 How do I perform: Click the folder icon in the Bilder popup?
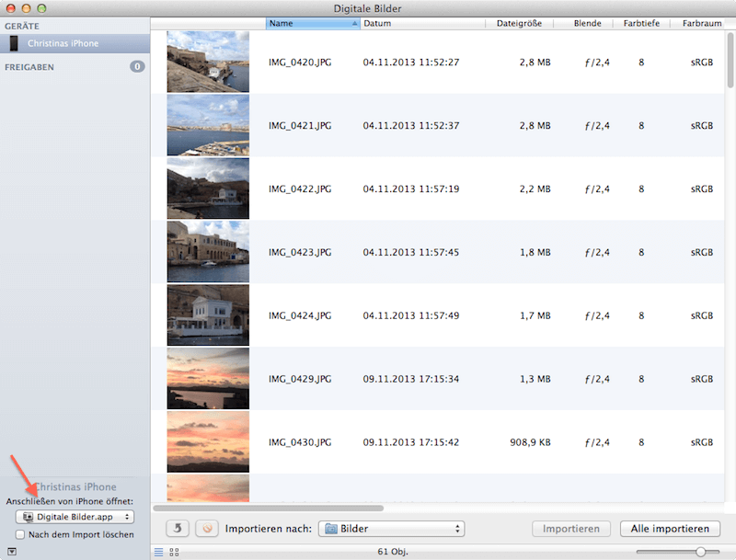click(x=331, y=529)
